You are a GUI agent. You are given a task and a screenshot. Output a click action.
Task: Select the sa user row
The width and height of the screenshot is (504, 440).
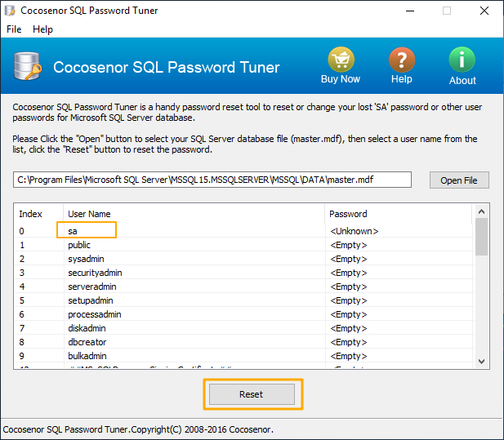pos(243,231)
